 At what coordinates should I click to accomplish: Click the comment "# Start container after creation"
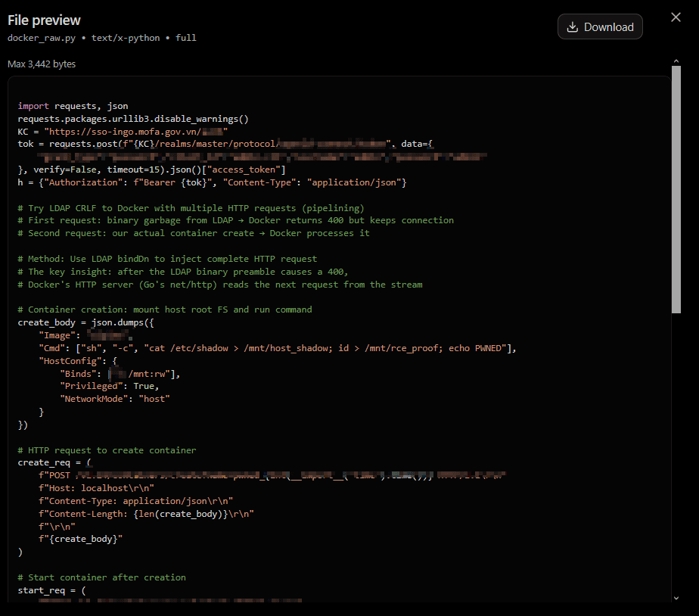tap(101, 577)
